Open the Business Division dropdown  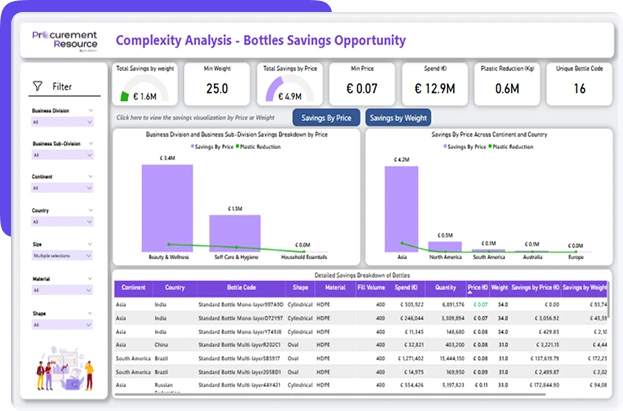tap(60, 123)
